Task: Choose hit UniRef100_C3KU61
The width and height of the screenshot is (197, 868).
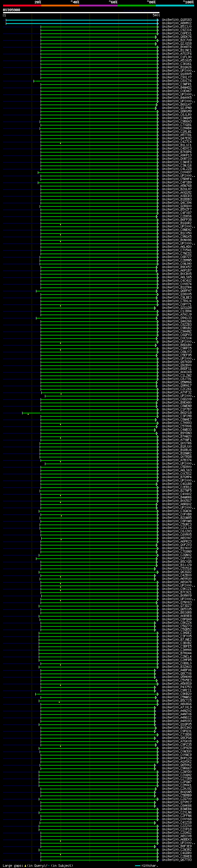Action: click(177, 64)
